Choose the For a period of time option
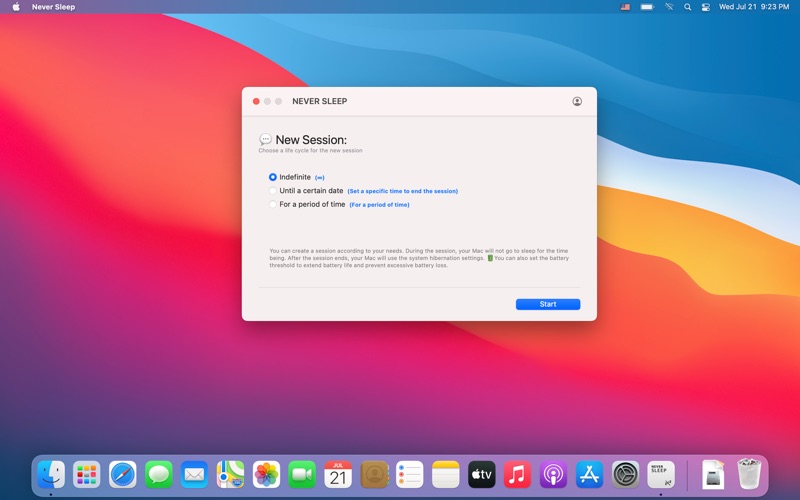The height and width of the screenshot is (500, 800). click(273, 204)
